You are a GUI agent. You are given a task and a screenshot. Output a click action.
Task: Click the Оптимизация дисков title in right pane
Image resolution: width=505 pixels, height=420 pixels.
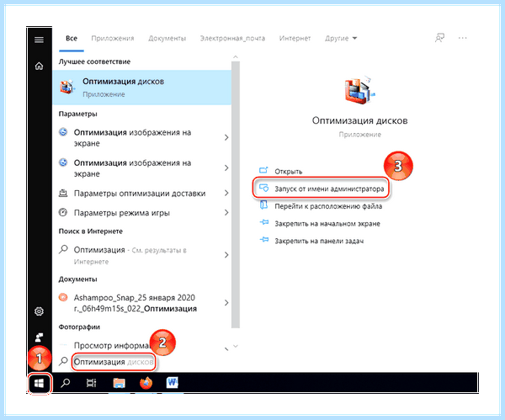click(x=359, y=120)
